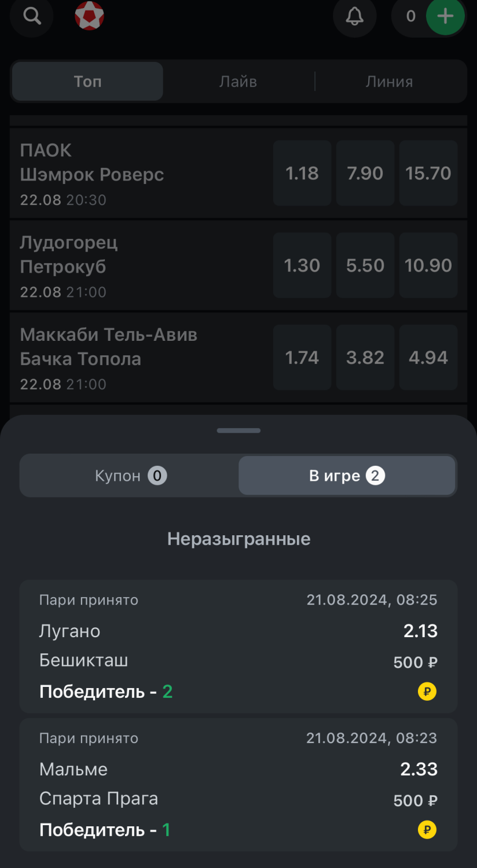477x868 pixels.
Task: Select the В игре tab
Action: click(347, 476)
